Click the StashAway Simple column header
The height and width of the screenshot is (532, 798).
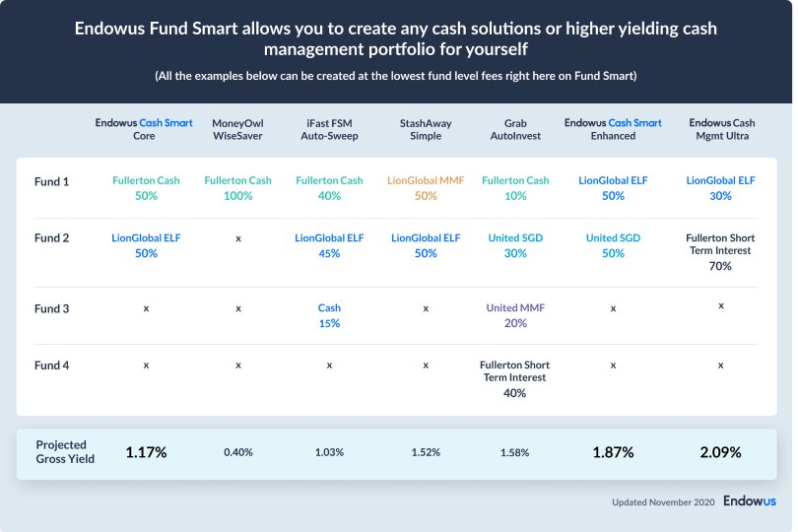click(x=426, y=129)
